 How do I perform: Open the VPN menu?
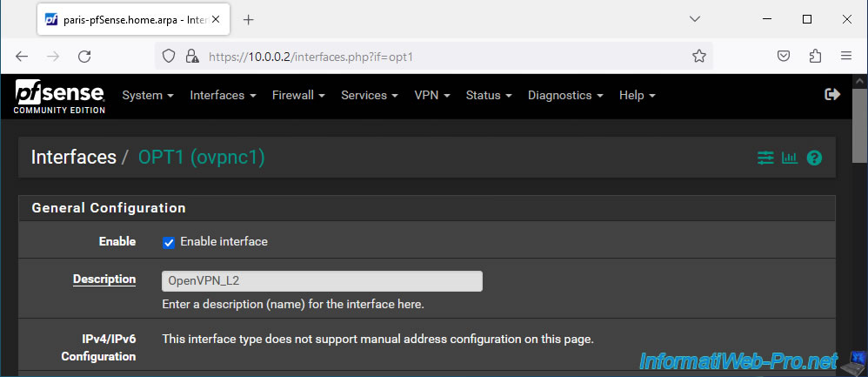431,96
